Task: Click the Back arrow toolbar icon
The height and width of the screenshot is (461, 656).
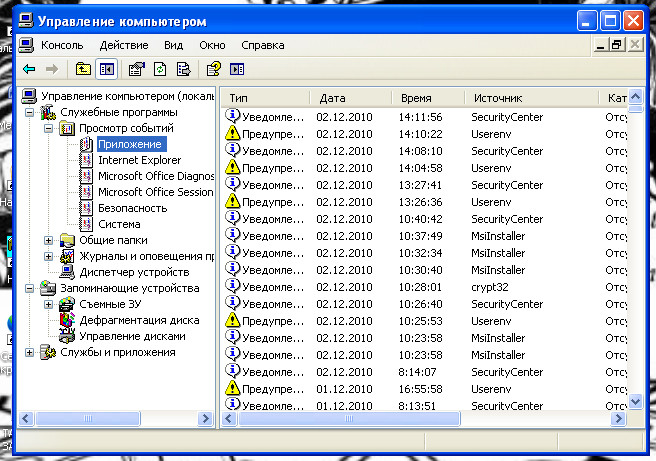Action: (x=29, y=69)
